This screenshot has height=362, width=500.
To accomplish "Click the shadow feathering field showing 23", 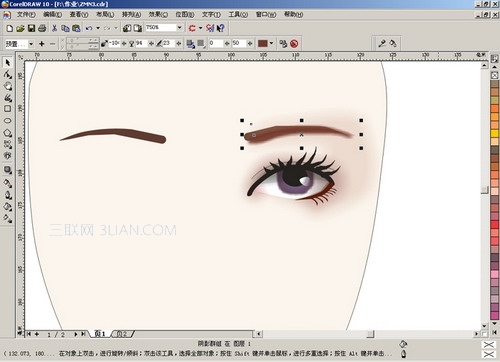I will pyautogui.click(x=169, y=43).
